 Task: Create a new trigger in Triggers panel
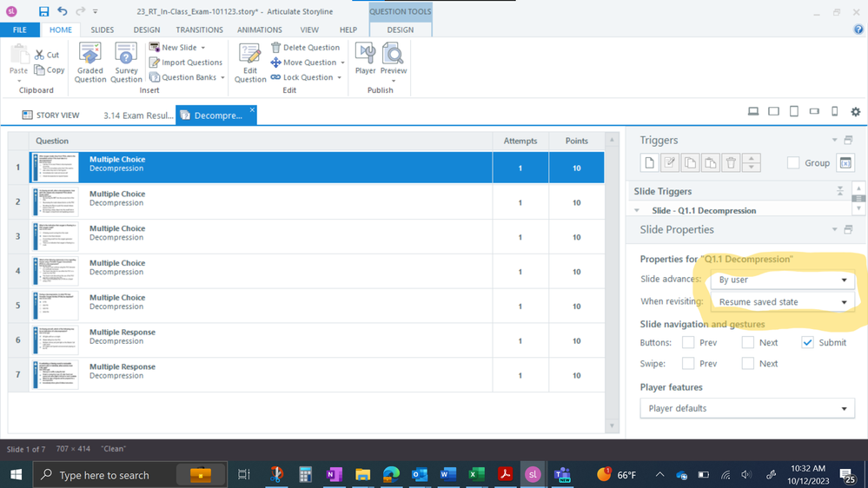click(649, 163)
